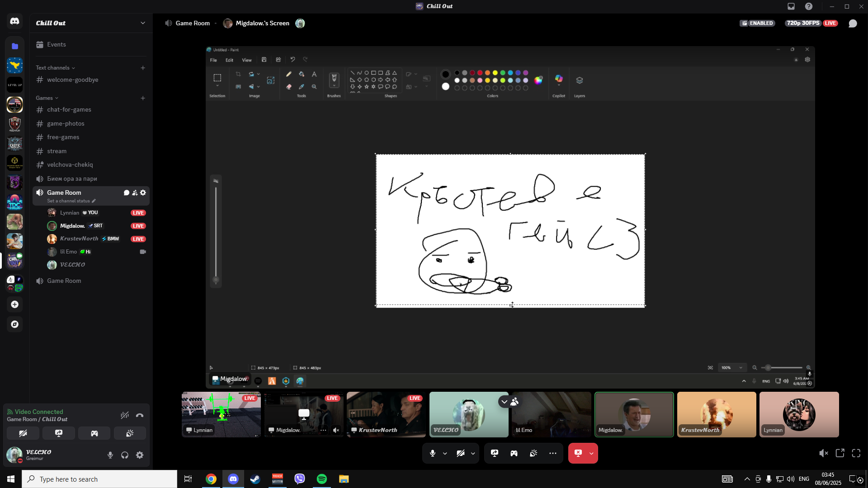The image size is (868, 488).
Task: Unmute the stream volume speaker
Action: coord(824,453)
